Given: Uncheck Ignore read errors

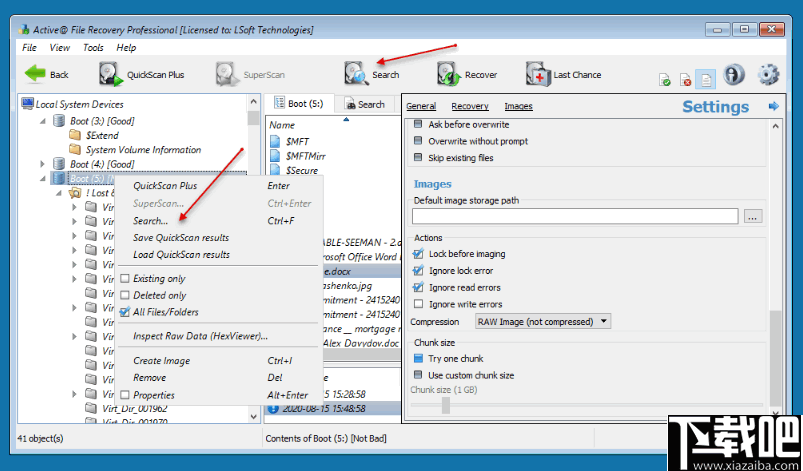Looking at the screenshot, I should (419, 288).
